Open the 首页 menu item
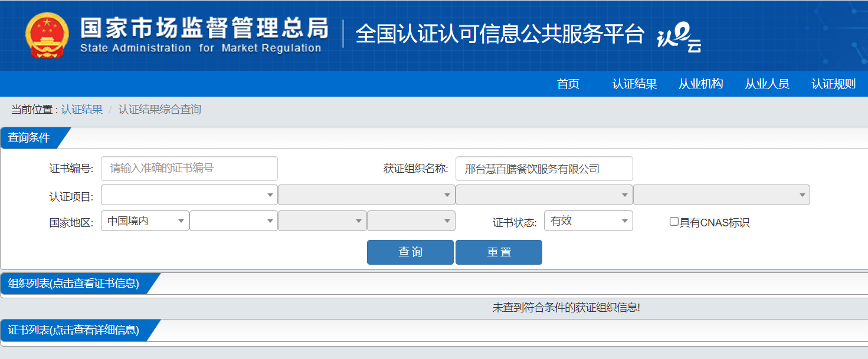 click(x=568, y=84)
